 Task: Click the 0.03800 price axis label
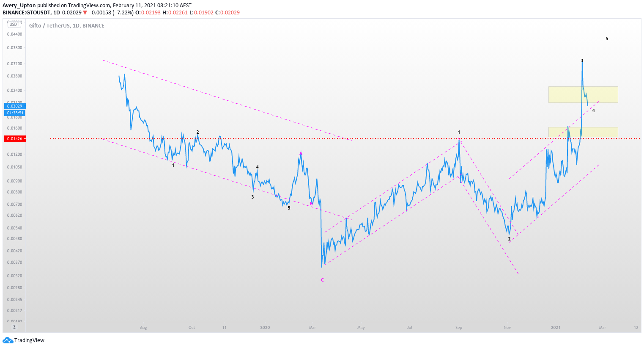pos(14,48)
